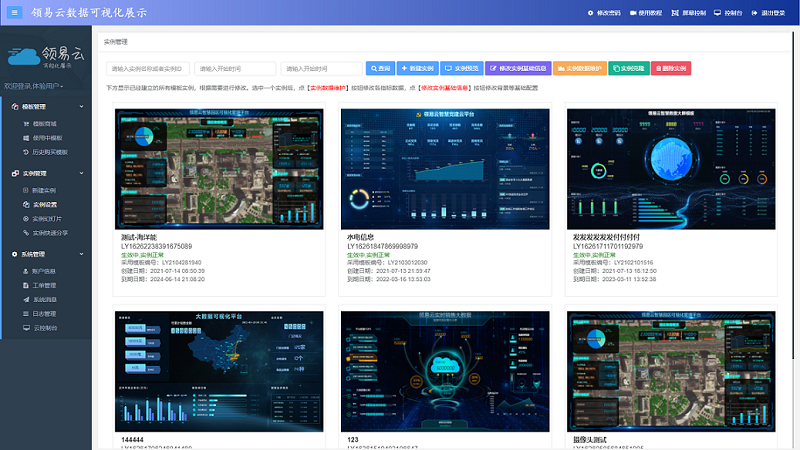Open 屏幕控制 in the top bar

pyautogui.click(x=689, y=13)
